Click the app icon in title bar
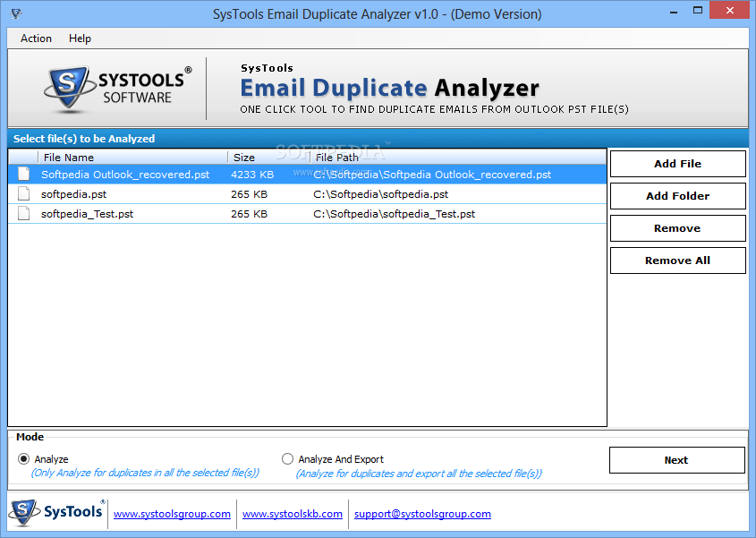Image resolution: width=756 pixels, height=538 pixels. point(16,14)
